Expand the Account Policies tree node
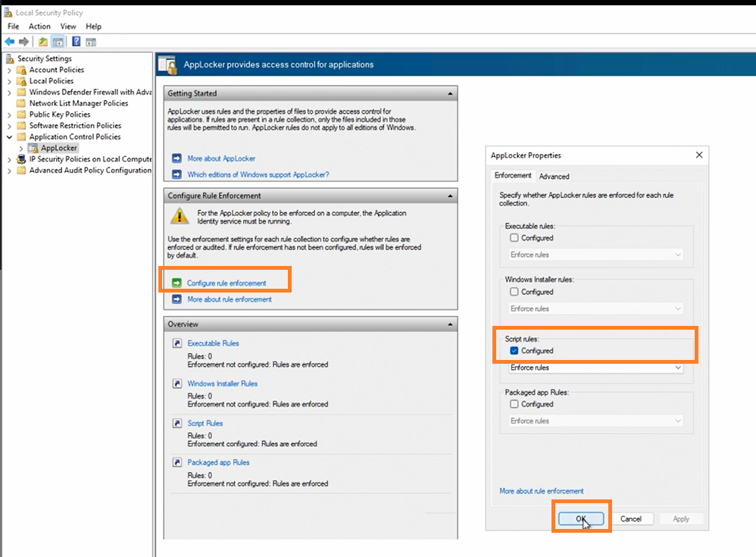Image resolution: width=756 pixels, height=557 pixels. pyautogui.click(x=9, y=70)
